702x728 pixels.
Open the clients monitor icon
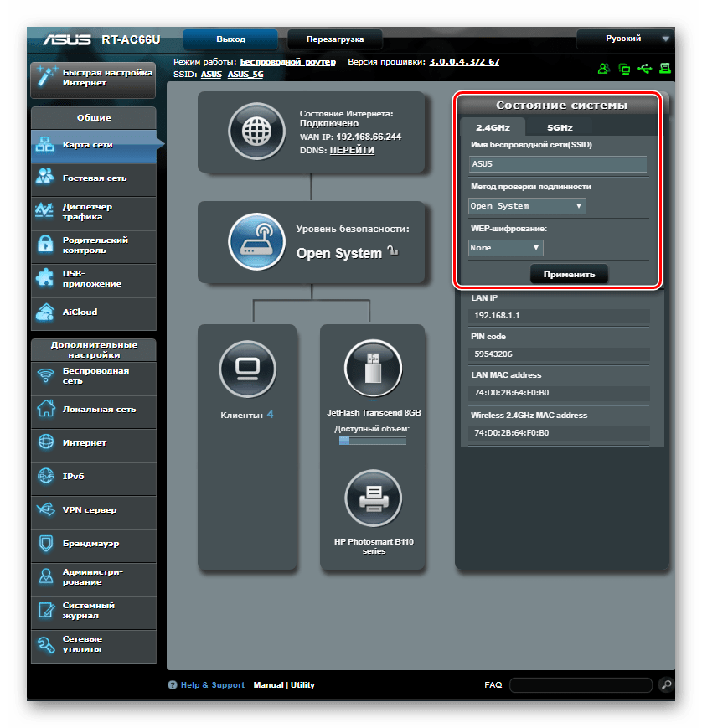[247, 368]
